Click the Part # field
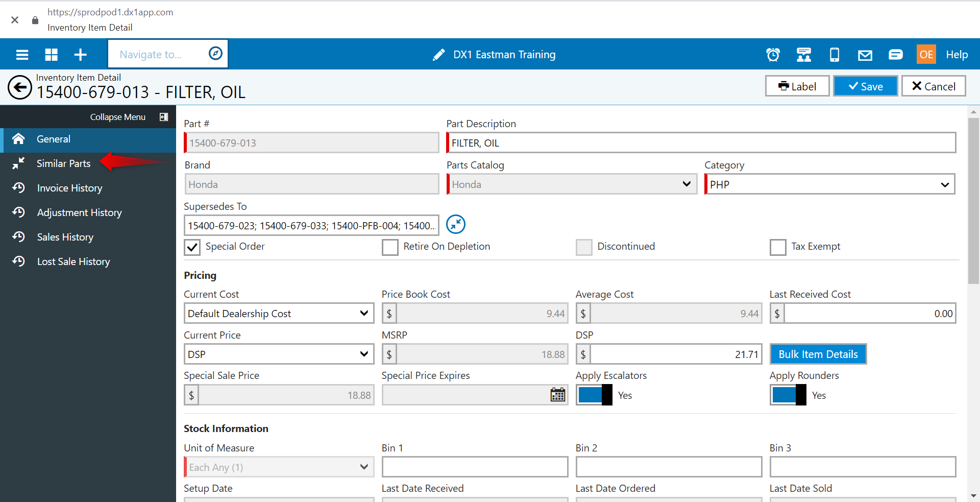This screenshot has width=980, height=502. [x=311, y=142]
